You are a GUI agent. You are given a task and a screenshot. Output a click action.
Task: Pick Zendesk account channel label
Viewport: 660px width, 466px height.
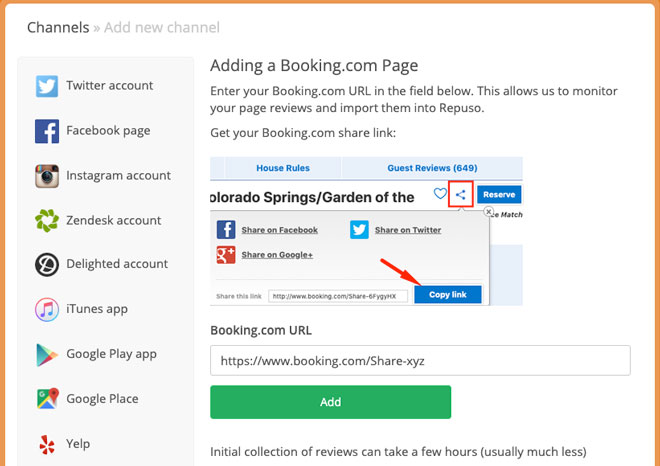click(x=114, y=220)
